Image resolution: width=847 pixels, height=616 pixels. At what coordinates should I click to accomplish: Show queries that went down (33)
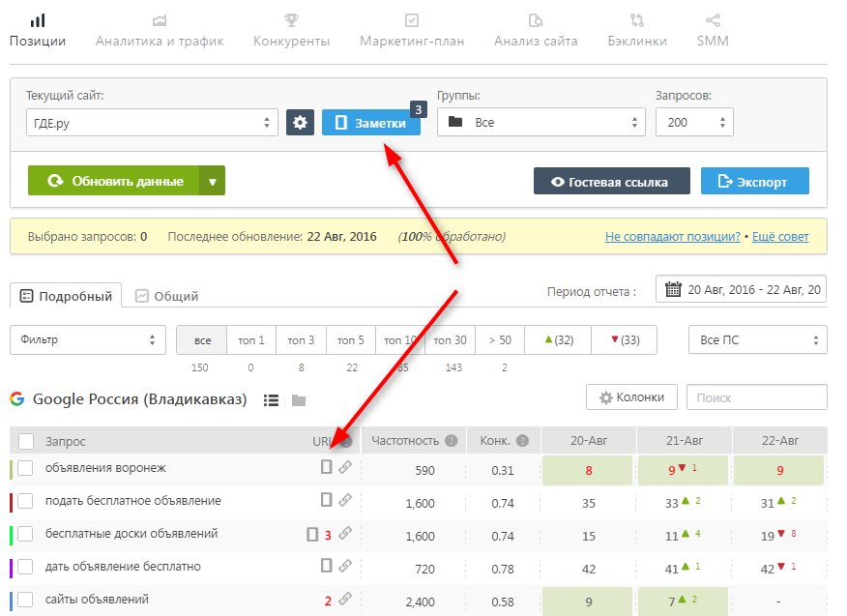pos(625,340)
